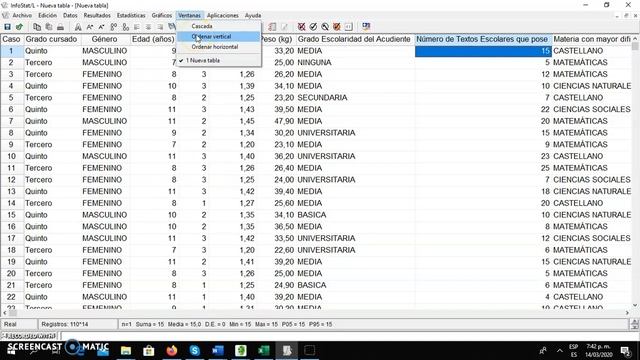Open the notification center icon
This screenshot has width=640, height=360.
[625, 351]
